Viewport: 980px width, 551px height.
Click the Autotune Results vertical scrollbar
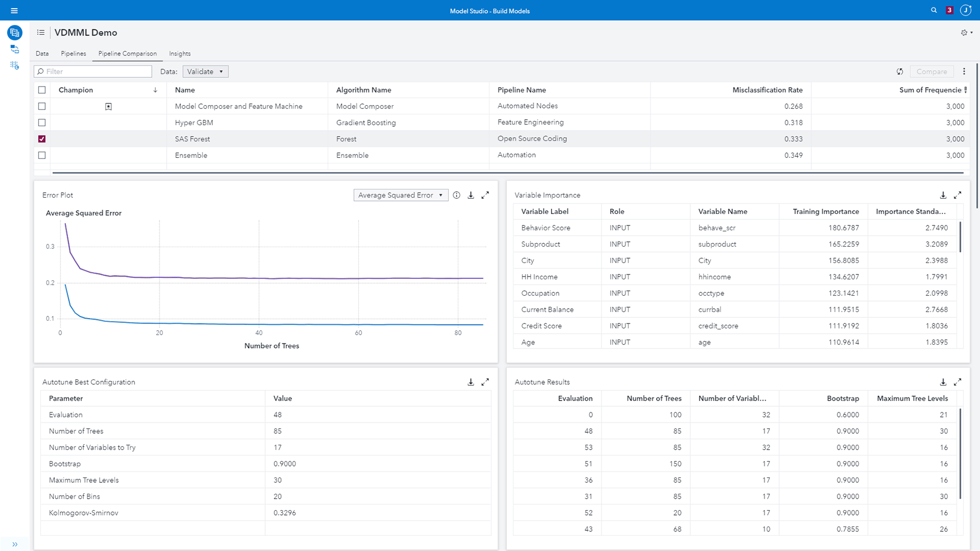tap(960, 454)
